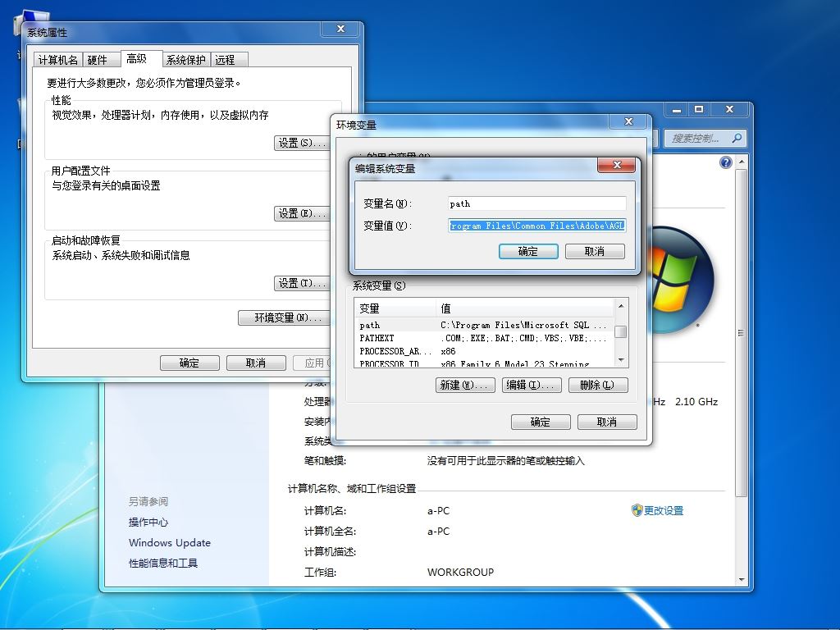Open the 计算机名 tab
Image resolution: width=840 pixels, height=630 pixels.
(x=58, y=59)
